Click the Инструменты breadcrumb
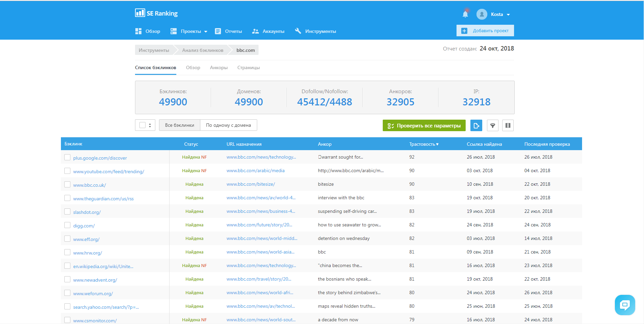 coord(154,50)
